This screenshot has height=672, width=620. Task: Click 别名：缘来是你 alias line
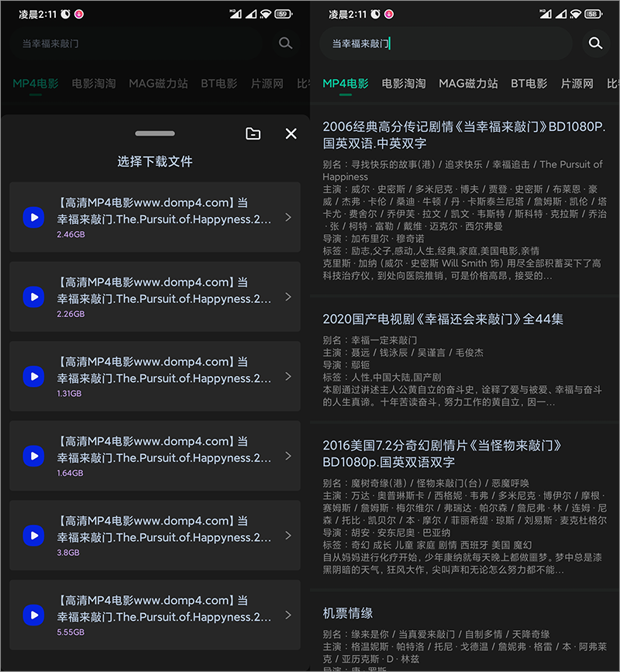point(436,634)
